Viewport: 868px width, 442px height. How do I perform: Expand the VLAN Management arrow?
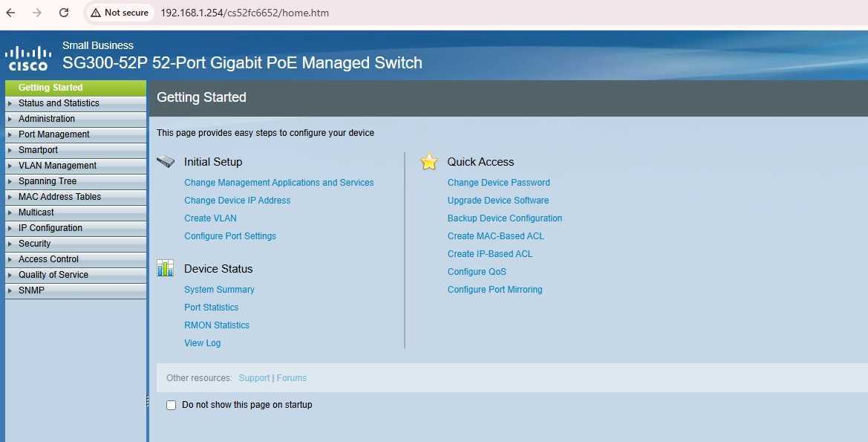click(x=10, y=166)
